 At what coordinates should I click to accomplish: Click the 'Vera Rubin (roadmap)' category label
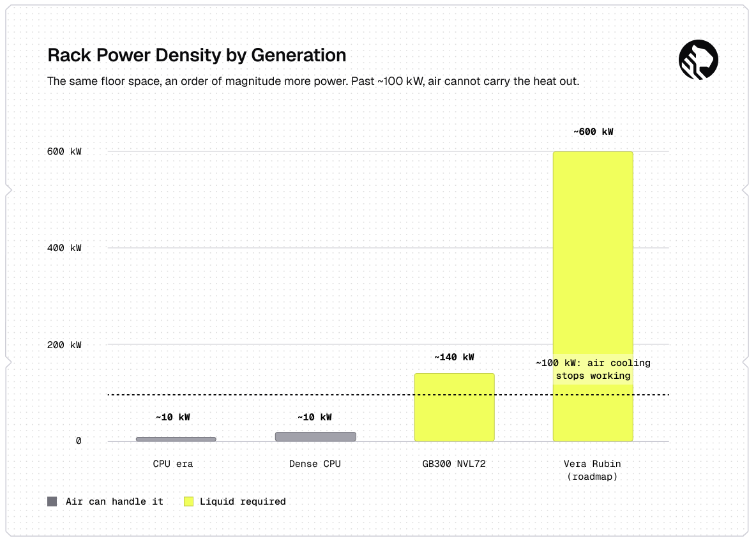coord(593,470)
